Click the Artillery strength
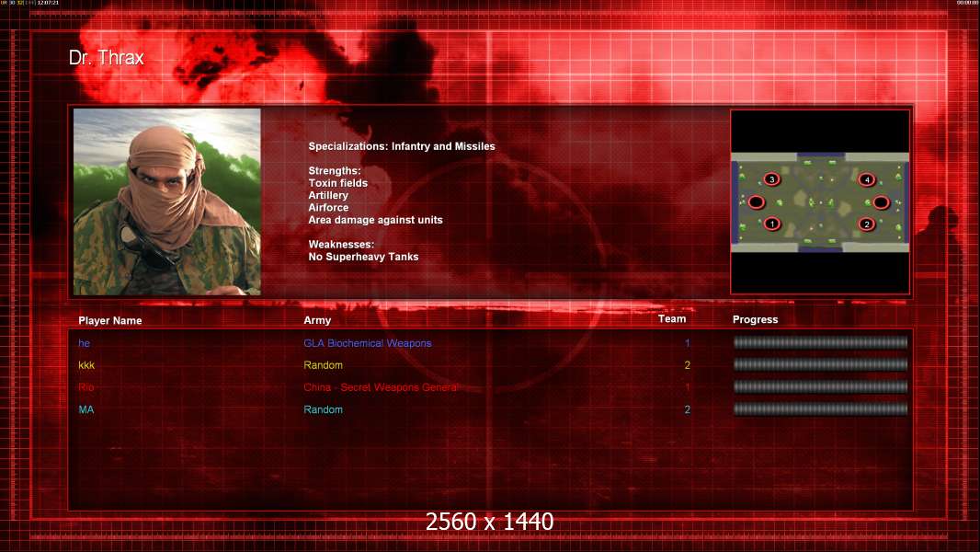Image resolution: width=980 pixels, height=552 pixels. click(x=328, y=195)
